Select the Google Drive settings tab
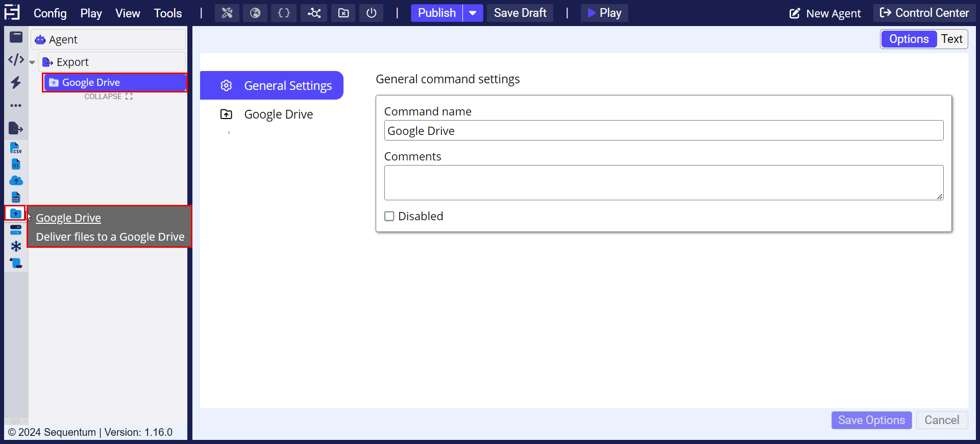Image resolution: width=980 pixels, height=444 pixels. pyautogui.click(x=272, y=114)
